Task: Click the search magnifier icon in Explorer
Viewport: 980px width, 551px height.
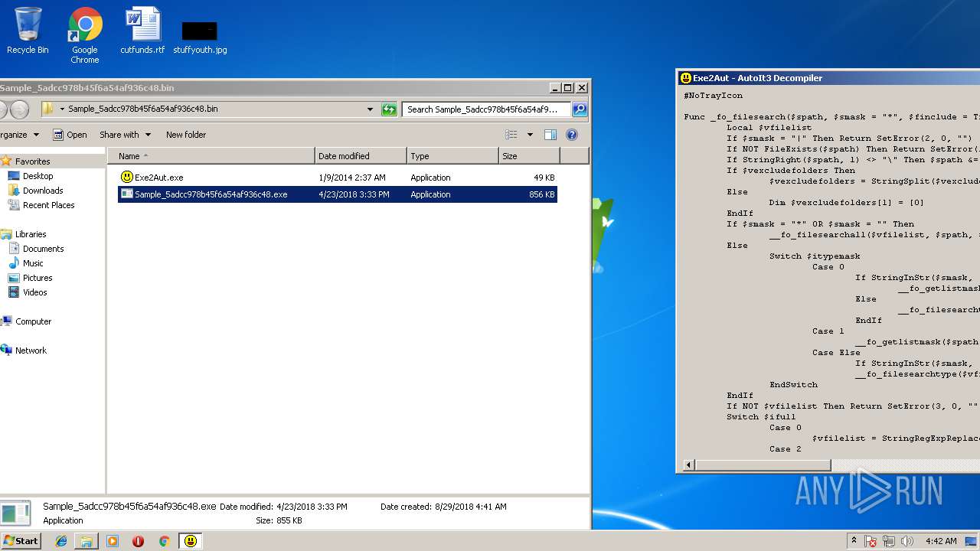Action: pos(580,109)
